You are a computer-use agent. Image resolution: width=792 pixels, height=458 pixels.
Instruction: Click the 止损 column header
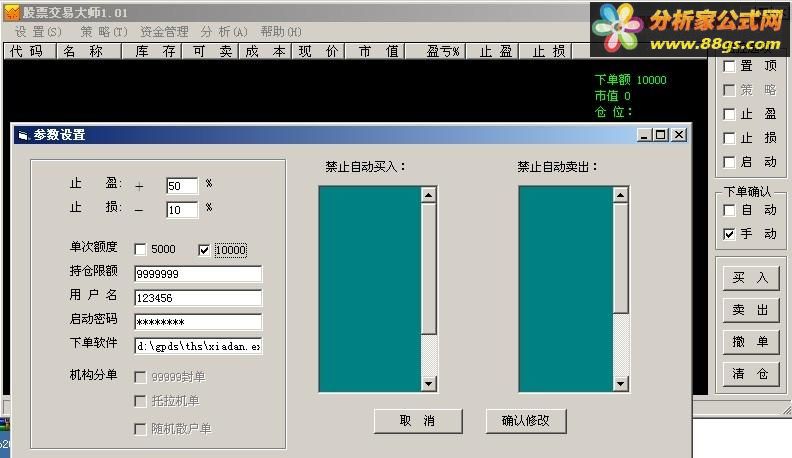(546, 51)
